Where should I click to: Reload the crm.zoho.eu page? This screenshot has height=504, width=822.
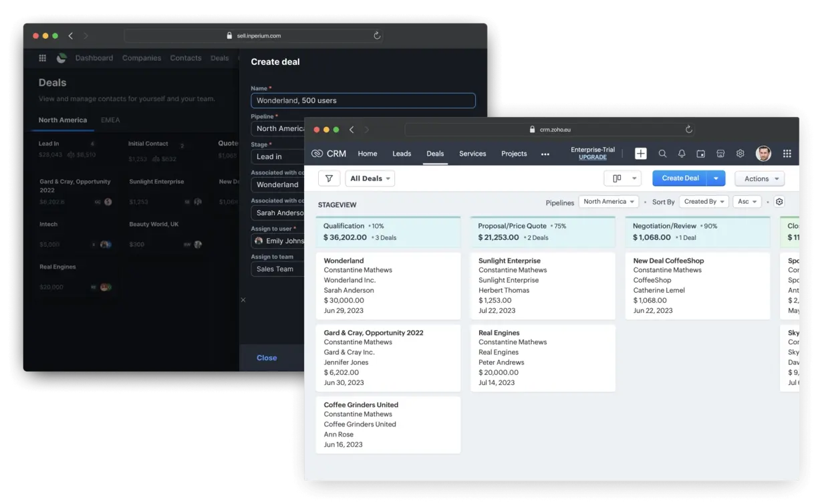pos(689,130)
